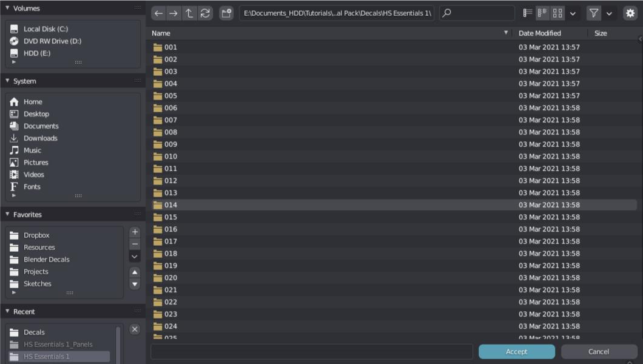Viewport: 643px width, 364px height.
Task: Select folder 005
Action: click(x=393, y=95)
